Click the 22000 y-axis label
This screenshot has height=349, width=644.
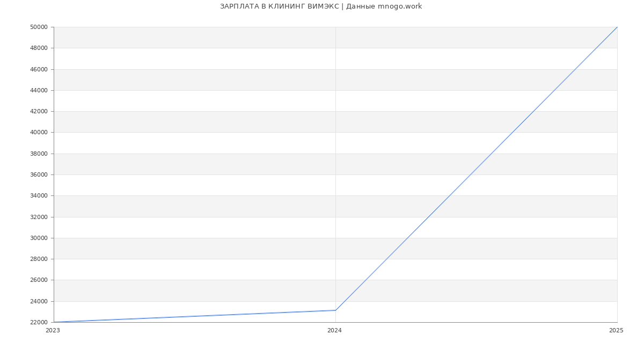pyautogui.click(x=39, y=322)
